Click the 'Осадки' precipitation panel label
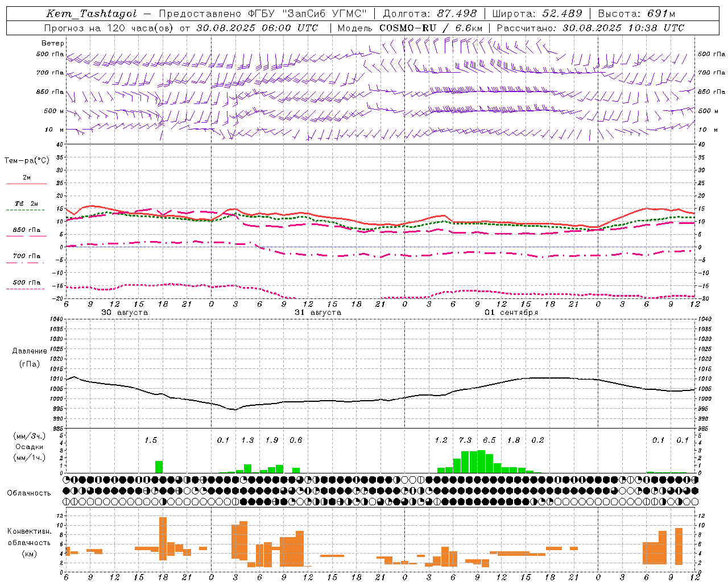728x582 pixels. pyautogui.click(x=30, y=447)
